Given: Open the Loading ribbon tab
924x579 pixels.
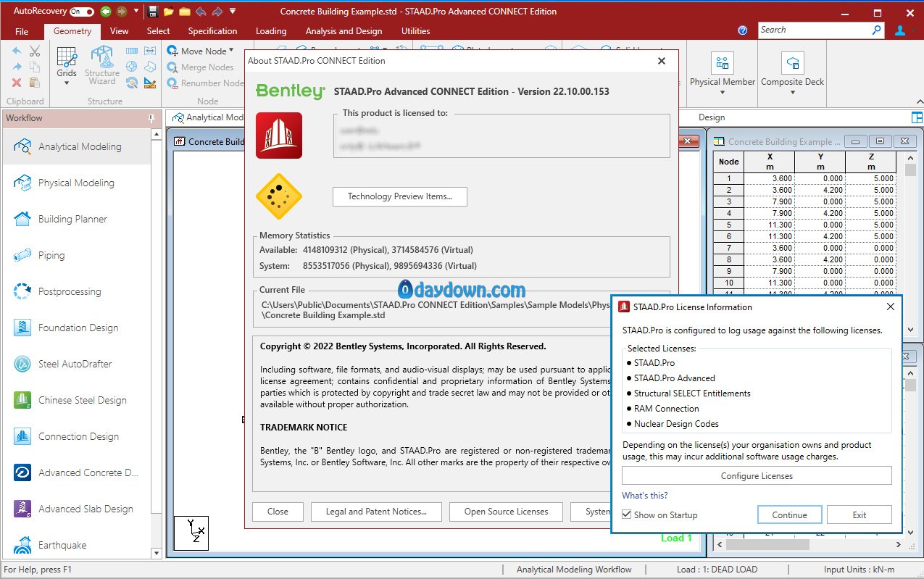Looking at the screenshot, I should click(x=271, y=31).
